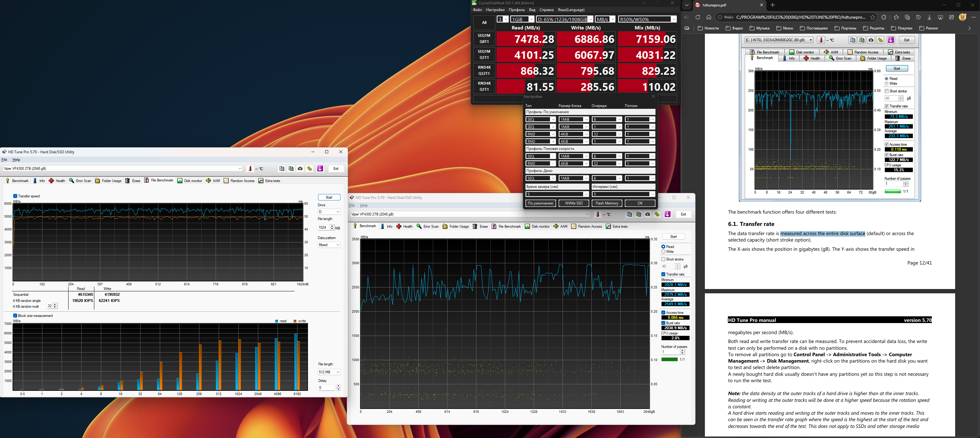This screenshot has width=980, height=438.
Task: Uncheck Block size measurement checkbox
Action: (x=15, y=316)
